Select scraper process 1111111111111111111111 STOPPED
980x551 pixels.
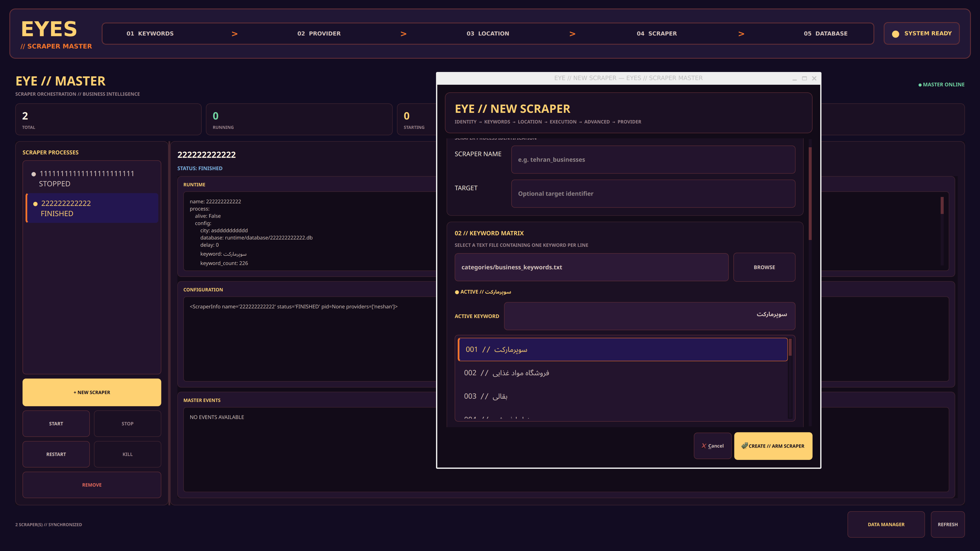[92, 178]
